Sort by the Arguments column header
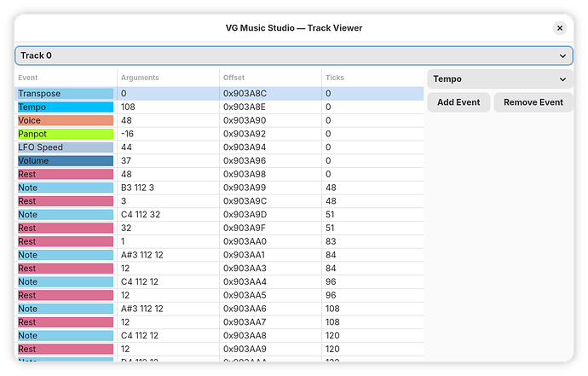Screen dimensions: 588x376 click(167, 78)
